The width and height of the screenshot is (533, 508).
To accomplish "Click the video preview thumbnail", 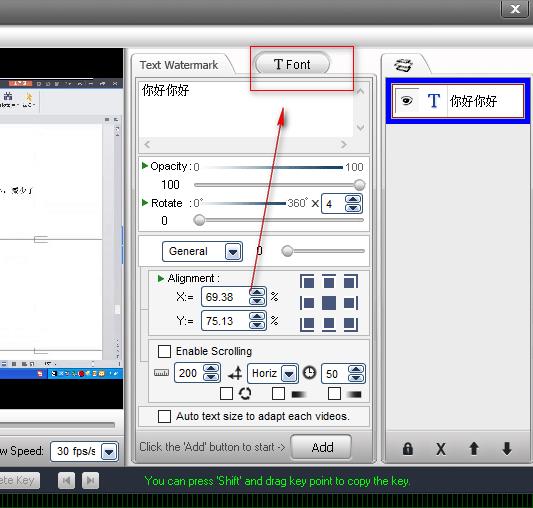I will [62, 228].
